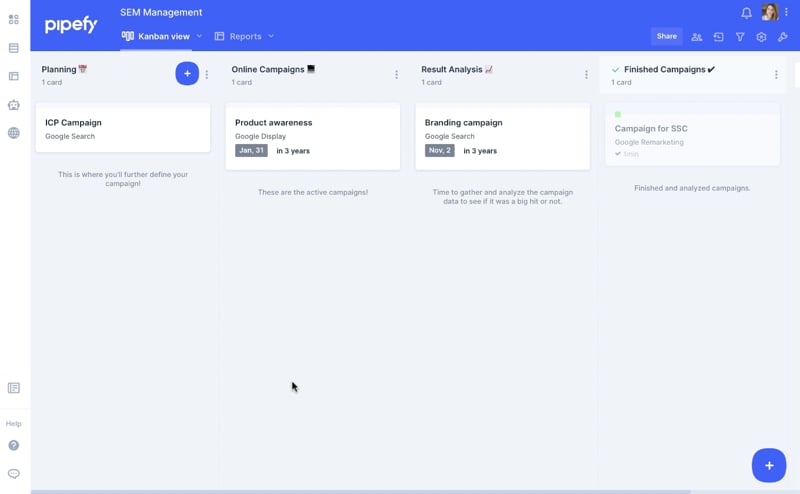Open pipe settings gear icon
The height and width of the screenshot is (494, 800).
[x=761, y=37]
